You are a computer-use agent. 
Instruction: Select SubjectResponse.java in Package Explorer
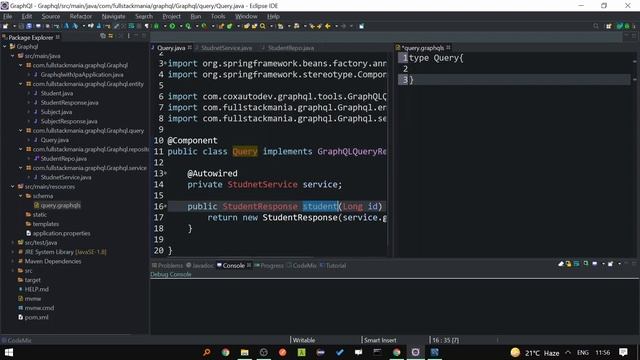pyautogui.click(x=69, y=121)
